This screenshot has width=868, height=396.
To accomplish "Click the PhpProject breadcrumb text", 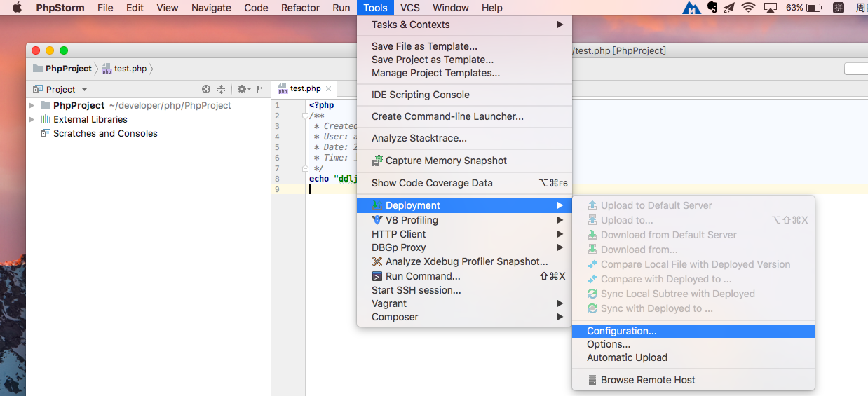I will click(69, 69).
